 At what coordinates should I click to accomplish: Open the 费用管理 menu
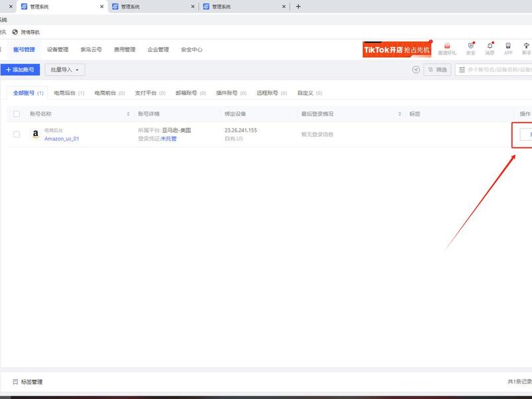124,49
